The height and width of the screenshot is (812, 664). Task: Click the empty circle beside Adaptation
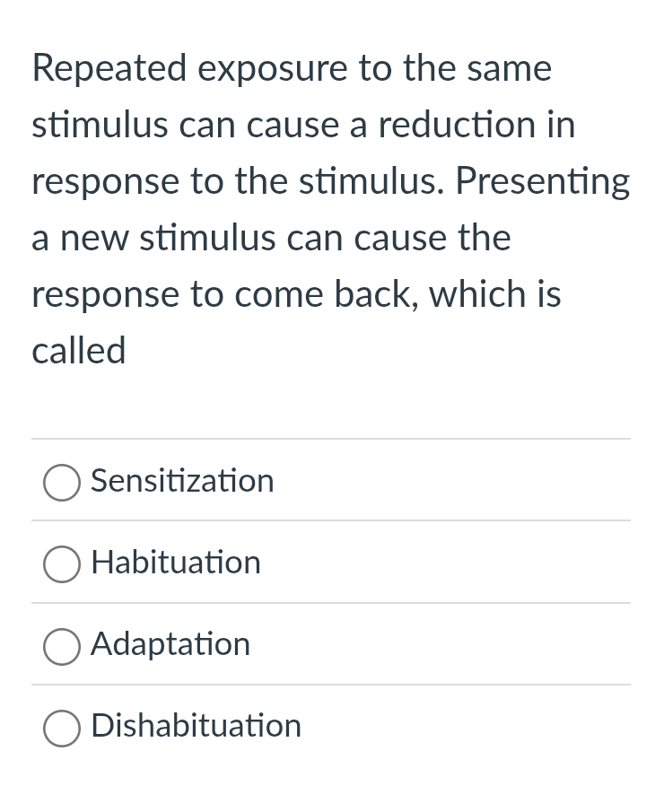(x=61, y=646)
